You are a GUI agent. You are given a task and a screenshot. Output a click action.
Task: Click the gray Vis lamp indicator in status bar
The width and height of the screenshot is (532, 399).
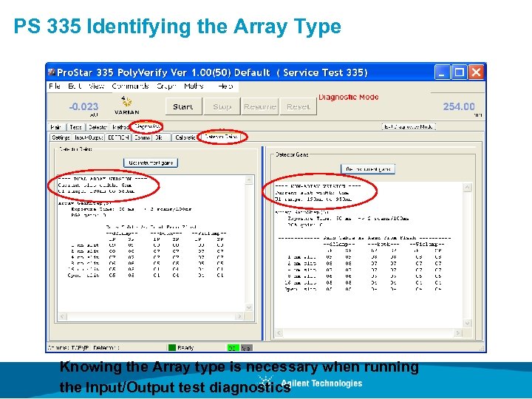246,348
